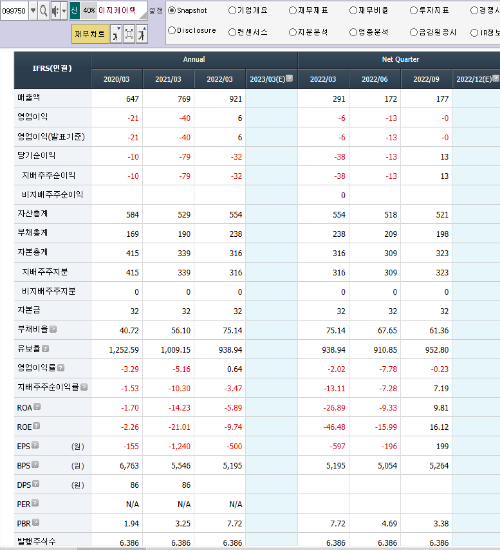Screen dimensions: 500x550
Task: Select the 재무제표 radio button
Action: (293, 11)
